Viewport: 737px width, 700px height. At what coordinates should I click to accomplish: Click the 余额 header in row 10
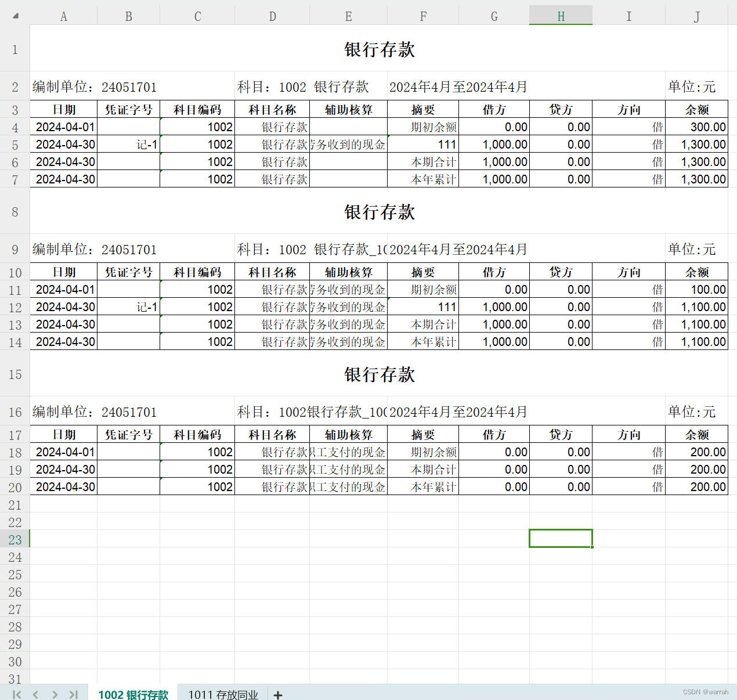[x=696, y=272]
